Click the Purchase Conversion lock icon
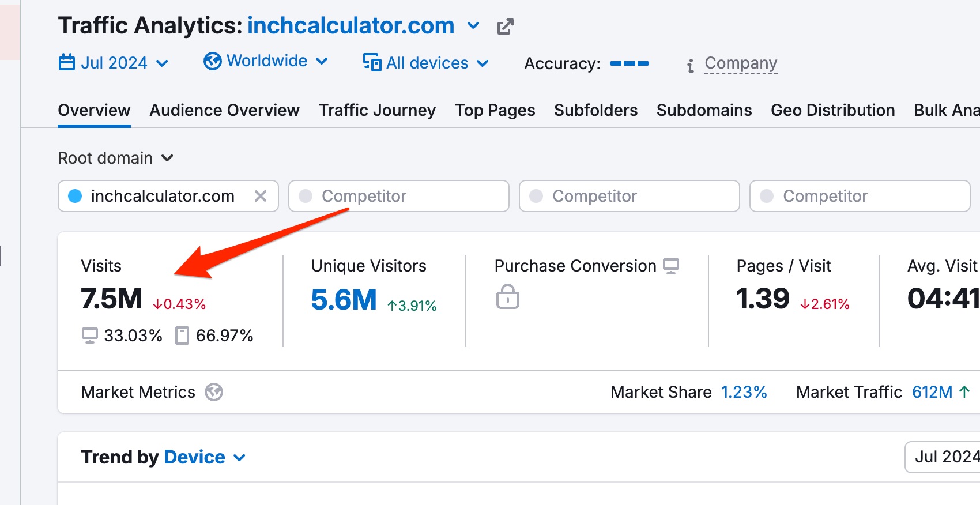 pos(508,296)
